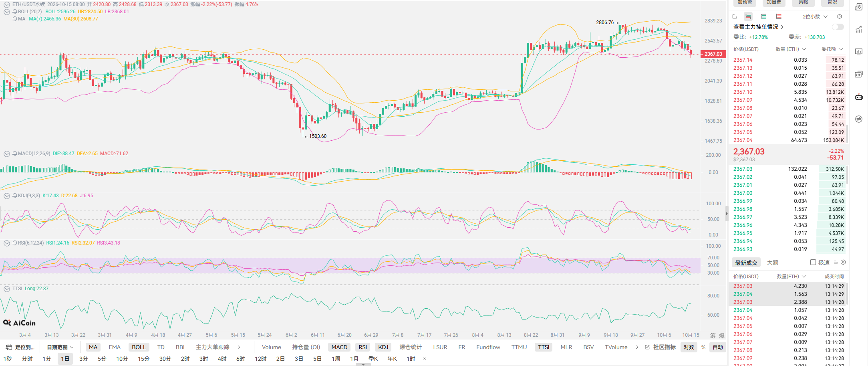The width and height of the screenshot is (868, 366).
Task: Select the 1周 timeframe
Action: pos(336,359)
